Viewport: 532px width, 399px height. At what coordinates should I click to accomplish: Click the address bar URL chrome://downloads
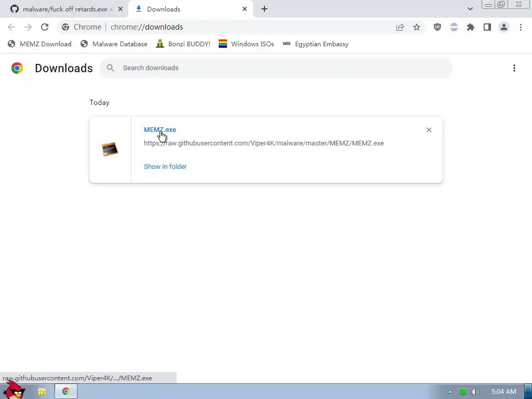click(x=147, y=27)
